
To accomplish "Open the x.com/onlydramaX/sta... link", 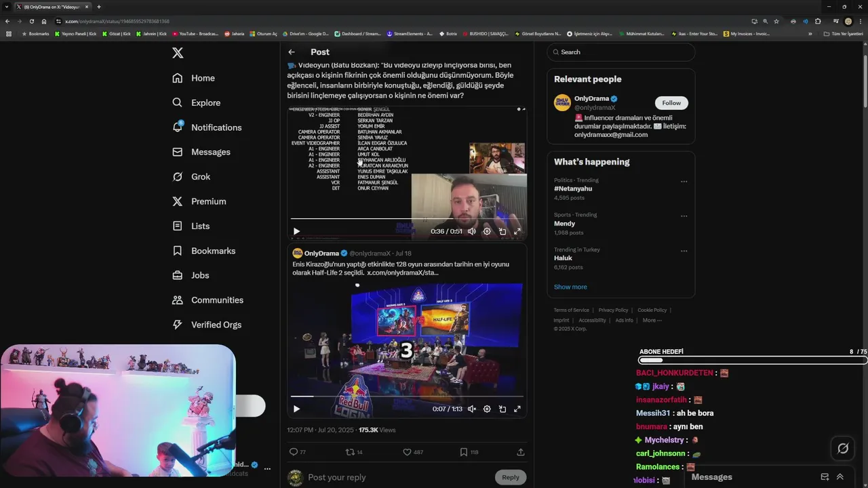I will [x=402, y=272].
